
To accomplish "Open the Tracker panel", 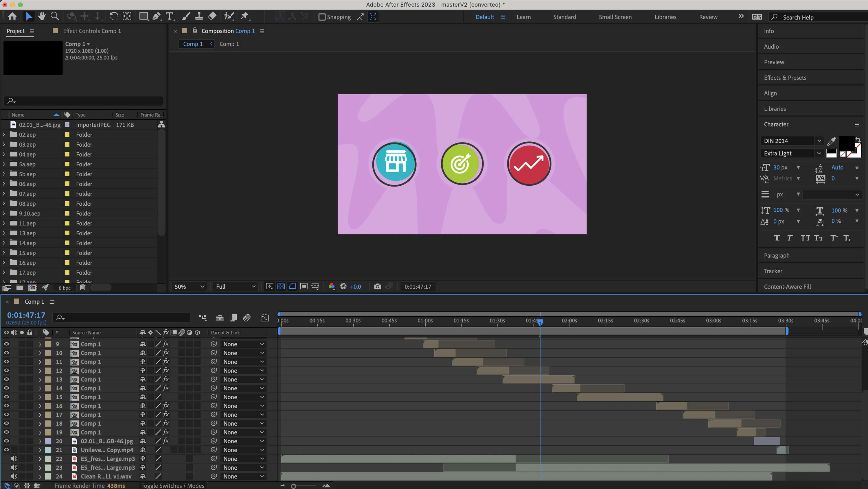I will 773,271.
